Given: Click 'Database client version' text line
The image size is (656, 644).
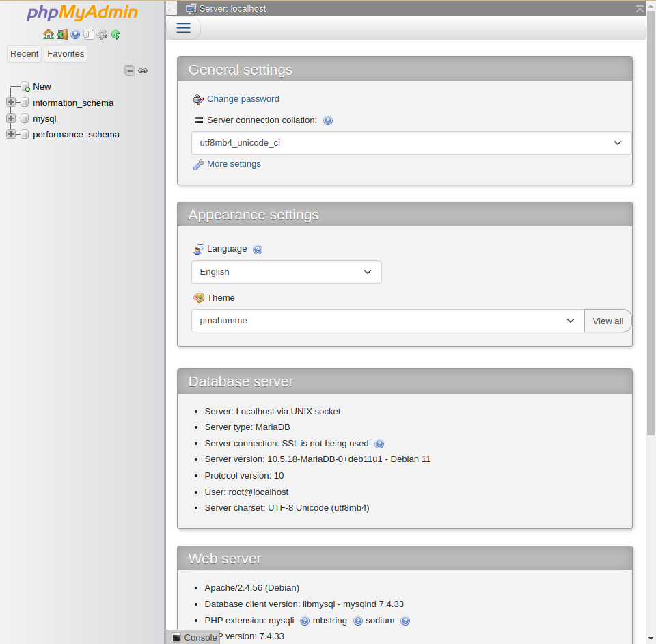Looking at the screenshot, I should (x=304, y=604).
